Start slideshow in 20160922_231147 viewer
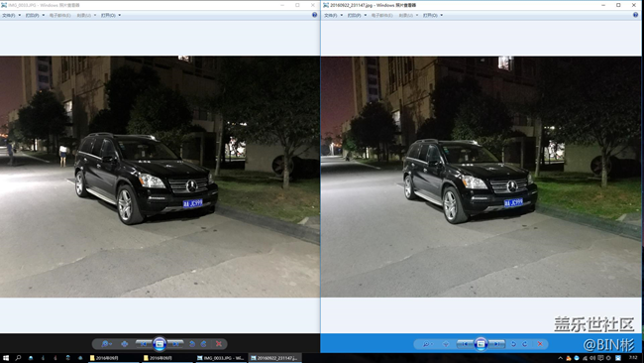This screenshot has height=363, width=644. [x=481, y=344]
